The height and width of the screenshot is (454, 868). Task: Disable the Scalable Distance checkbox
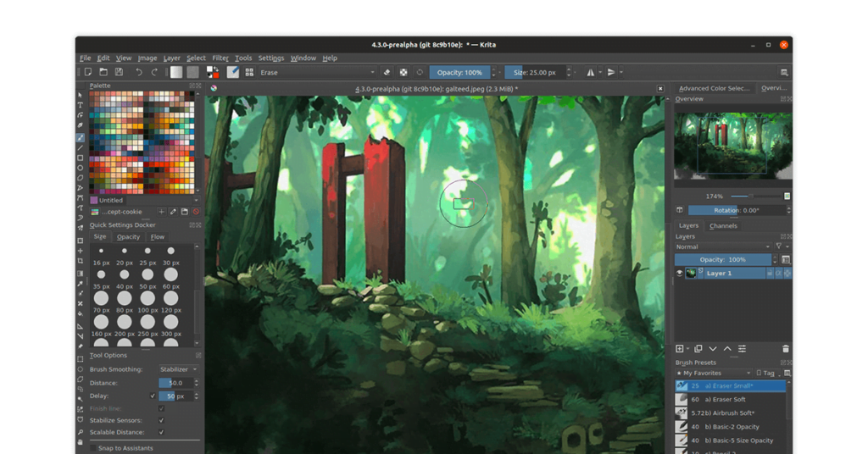tap(161, 432)
